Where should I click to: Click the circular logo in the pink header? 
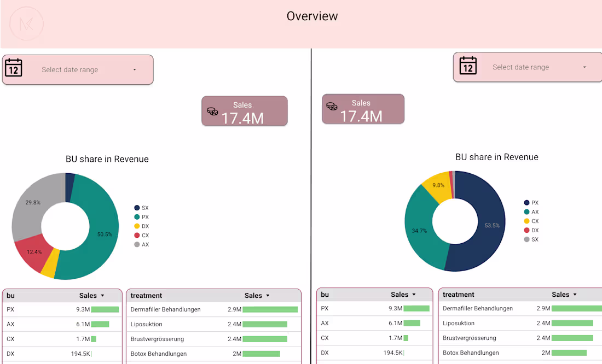[26, 24]
